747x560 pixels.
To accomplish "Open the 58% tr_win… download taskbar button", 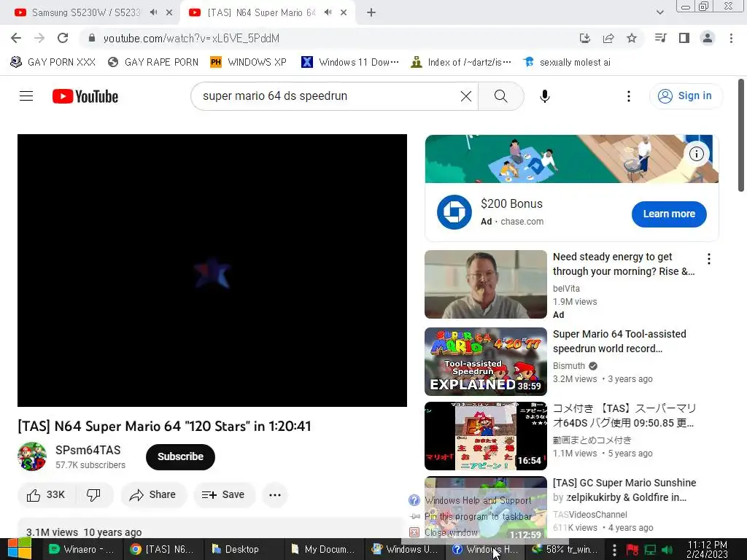I will pos(565,550).
